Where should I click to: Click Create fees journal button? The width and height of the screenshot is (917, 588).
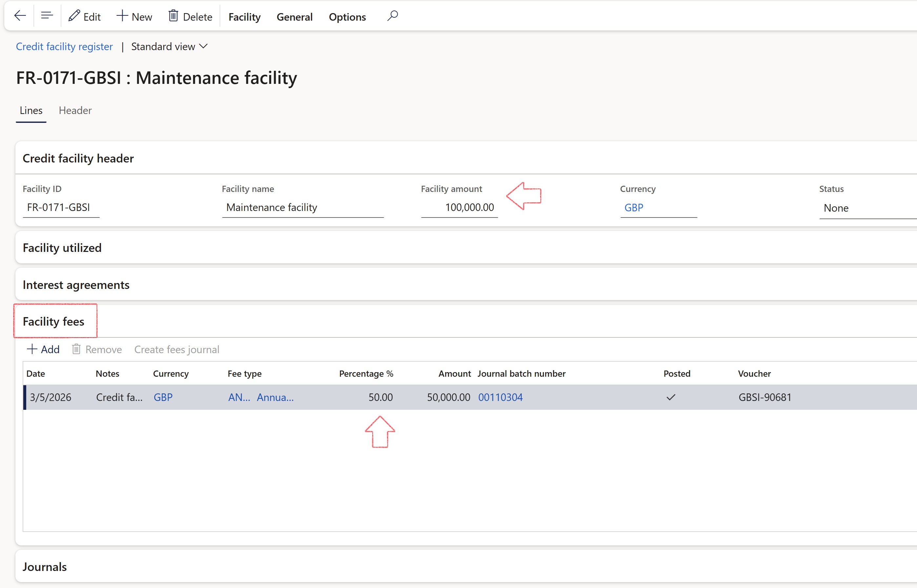point(177,350)
